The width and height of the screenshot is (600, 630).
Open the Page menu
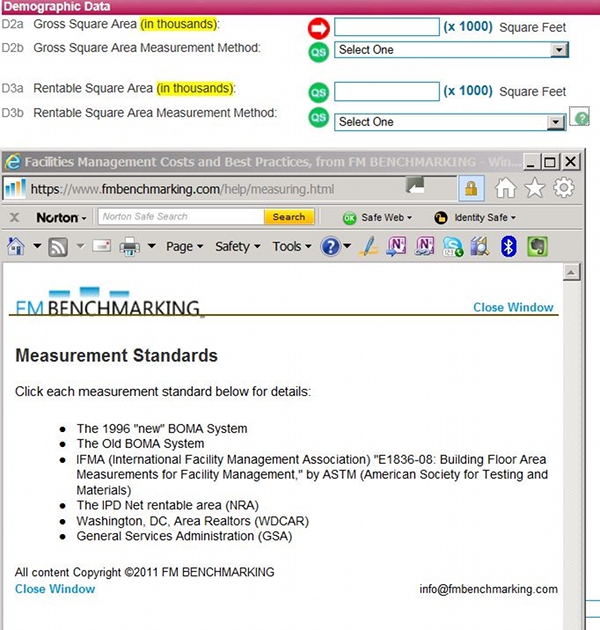coord(184,246)
